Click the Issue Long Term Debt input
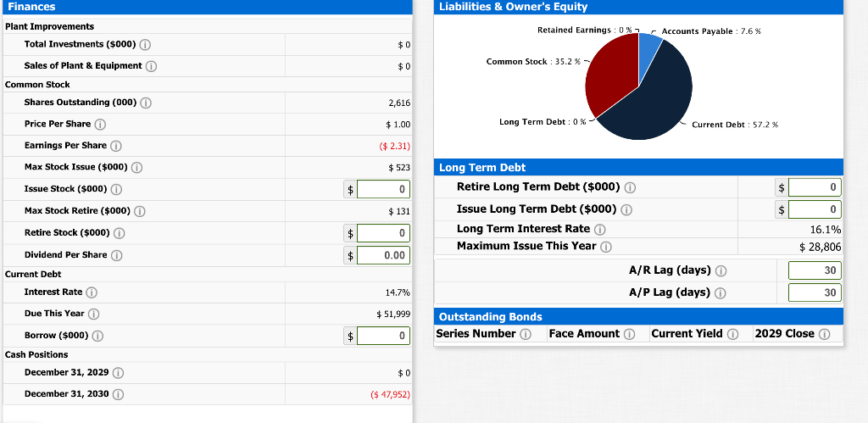The image size is (868, 423). coord(815,209)
